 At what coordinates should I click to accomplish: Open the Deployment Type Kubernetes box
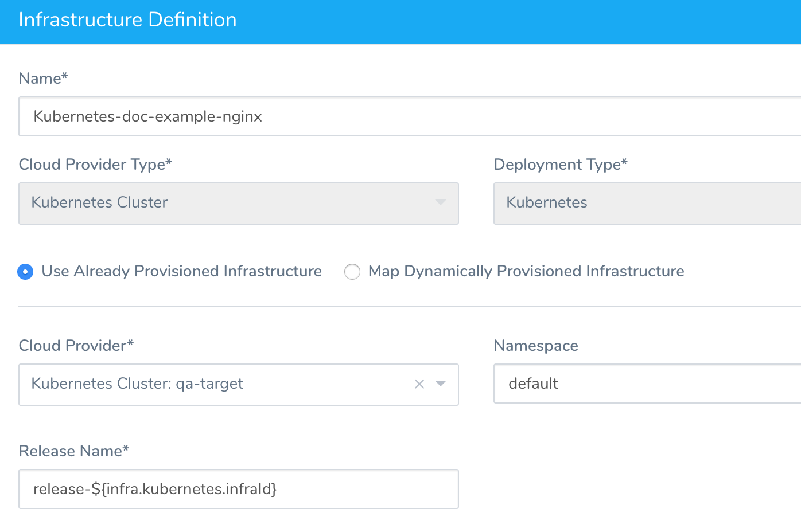coord(647,204)
